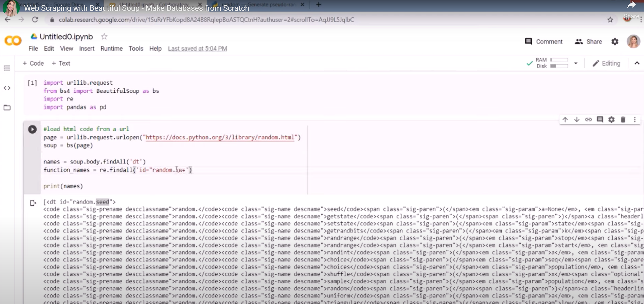The height and width of the screenshot is (304, 644).
Task: Add a comment to the cell icon
Action: 600,120
